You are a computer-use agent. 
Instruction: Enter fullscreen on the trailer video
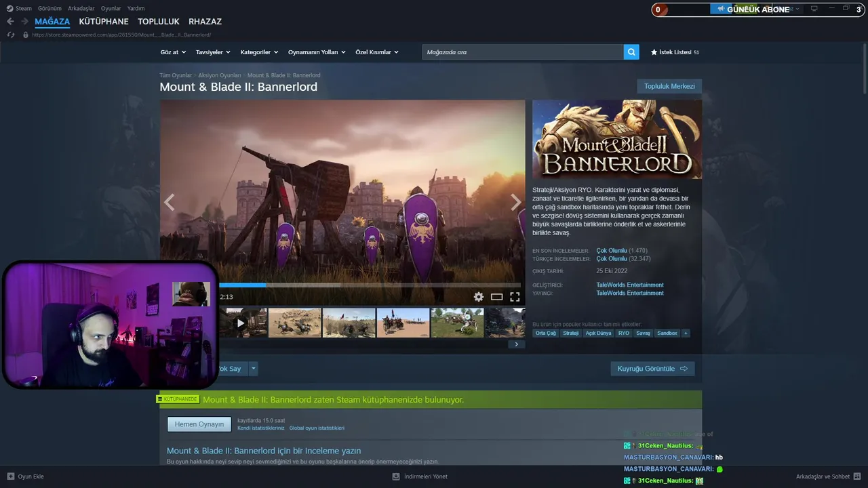coord(515,297)
